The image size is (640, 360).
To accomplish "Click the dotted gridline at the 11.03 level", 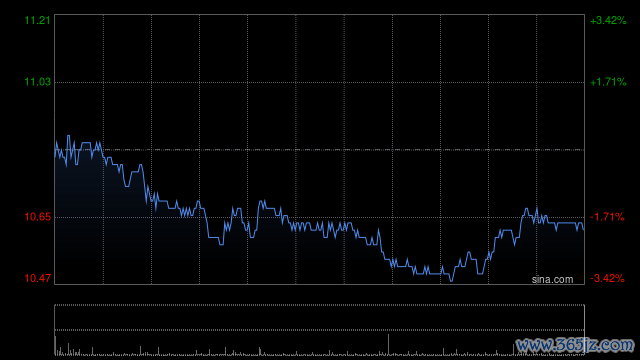I will (x=320, y=82).
